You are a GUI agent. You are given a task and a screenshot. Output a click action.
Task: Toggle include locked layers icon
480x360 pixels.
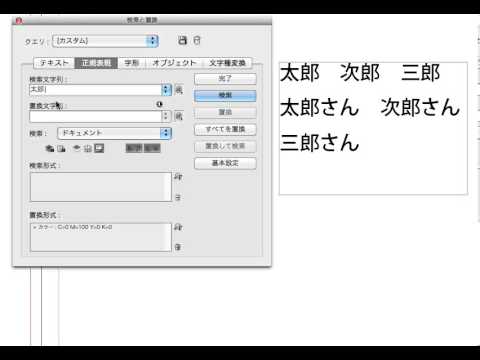pyautogui.click(x=50, y=148)
